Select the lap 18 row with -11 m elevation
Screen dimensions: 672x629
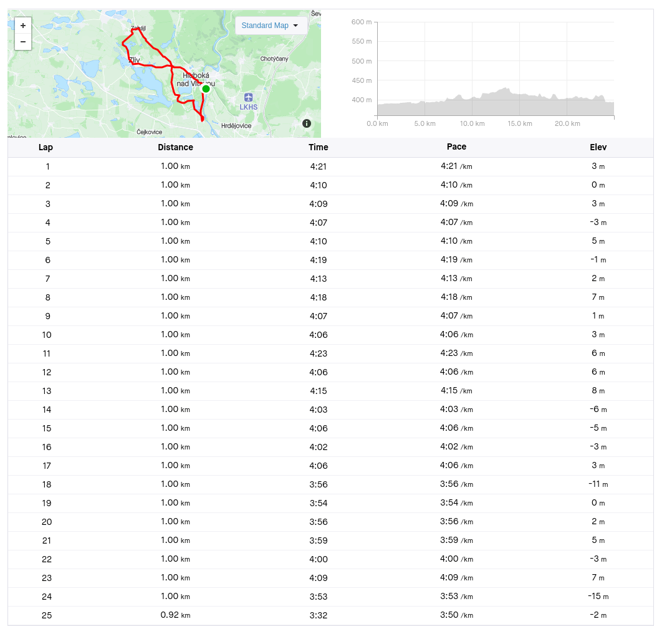coord(330,484)
